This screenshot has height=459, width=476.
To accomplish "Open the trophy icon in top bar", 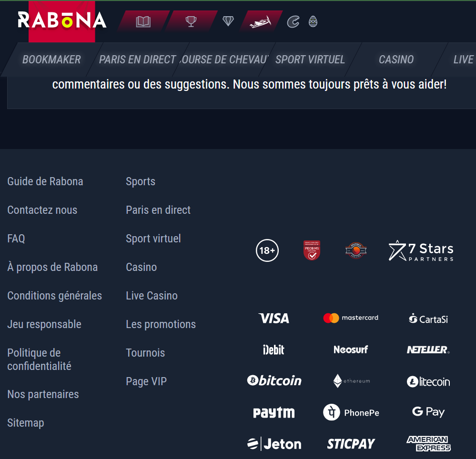I will pyautogui.click(x=191, y=21).
